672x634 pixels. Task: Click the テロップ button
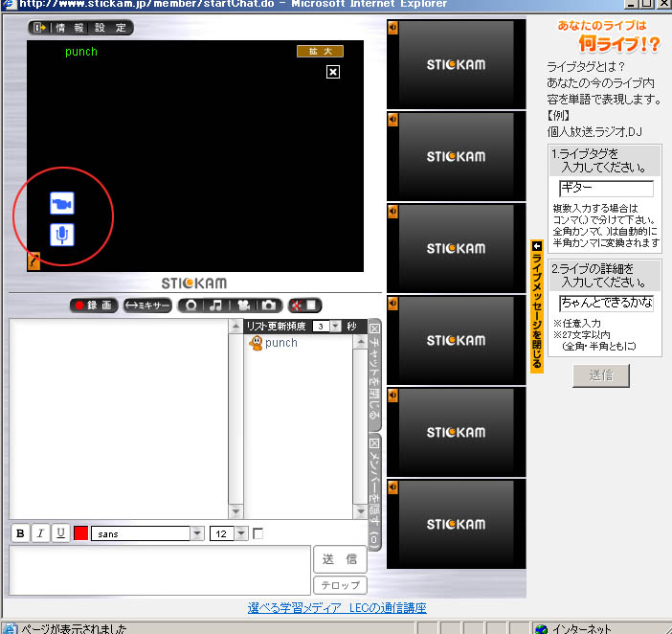(x=340, y=585)
